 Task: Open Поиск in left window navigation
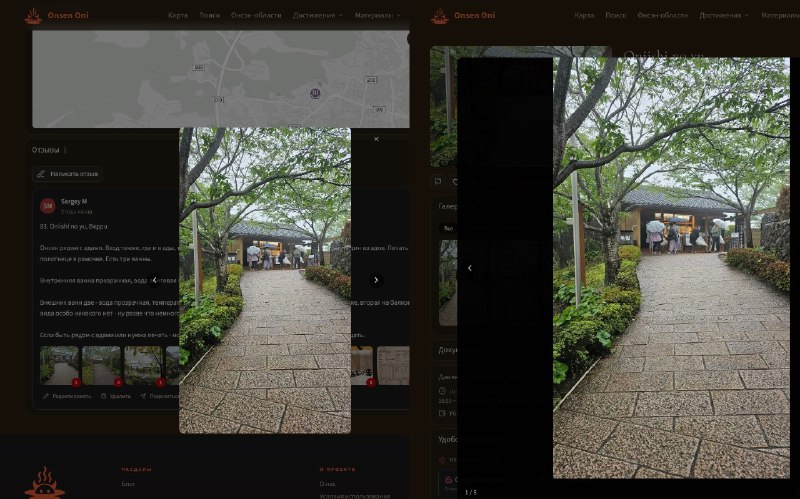(x=210, y=15)
